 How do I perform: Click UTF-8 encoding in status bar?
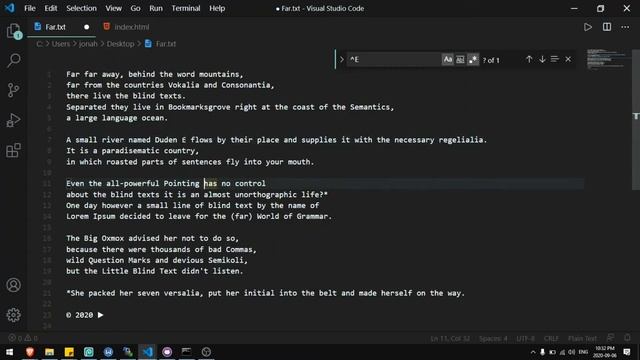[x=525, y=338]
